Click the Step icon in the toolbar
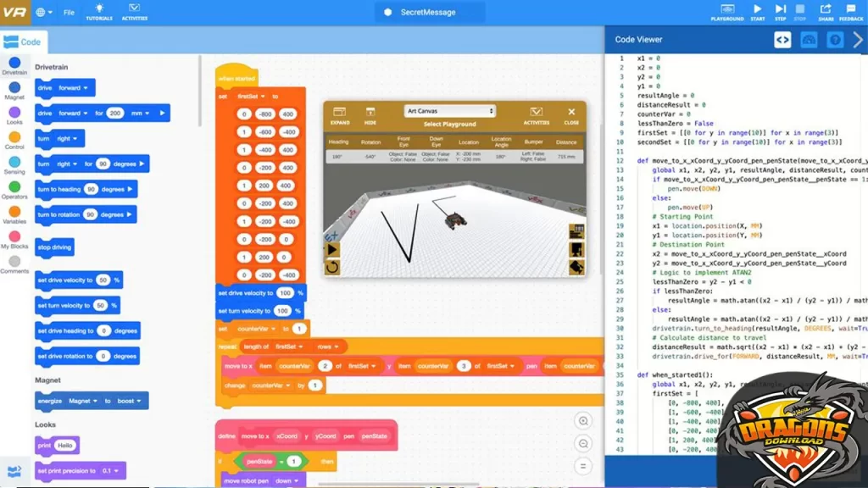 point(780,11)
